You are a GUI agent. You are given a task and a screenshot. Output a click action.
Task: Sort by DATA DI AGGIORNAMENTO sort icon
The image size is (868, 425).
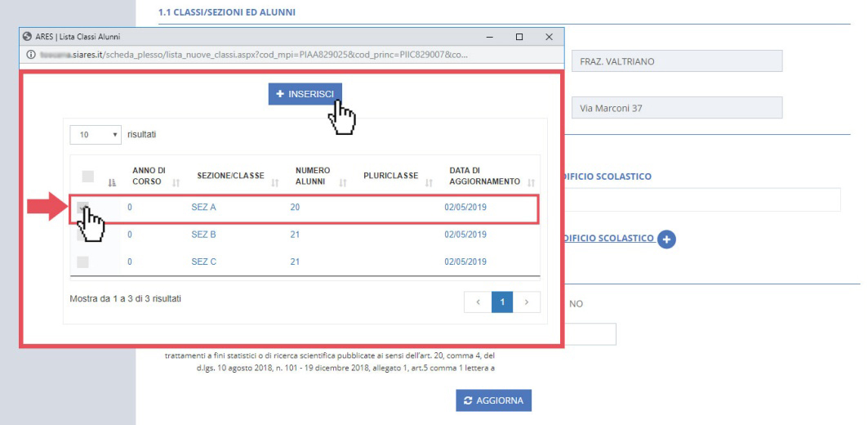[531, 181]
